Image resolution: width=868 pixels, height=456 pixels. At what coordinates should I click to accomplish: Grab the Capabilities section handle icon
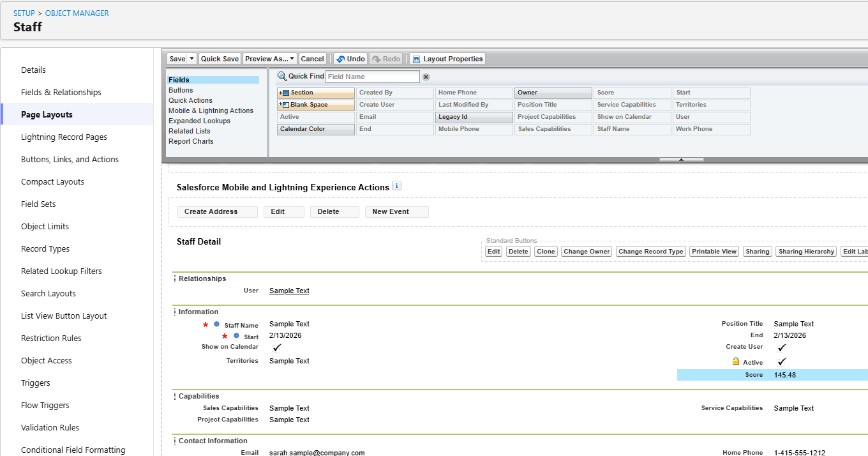click(x=176, y=396)
